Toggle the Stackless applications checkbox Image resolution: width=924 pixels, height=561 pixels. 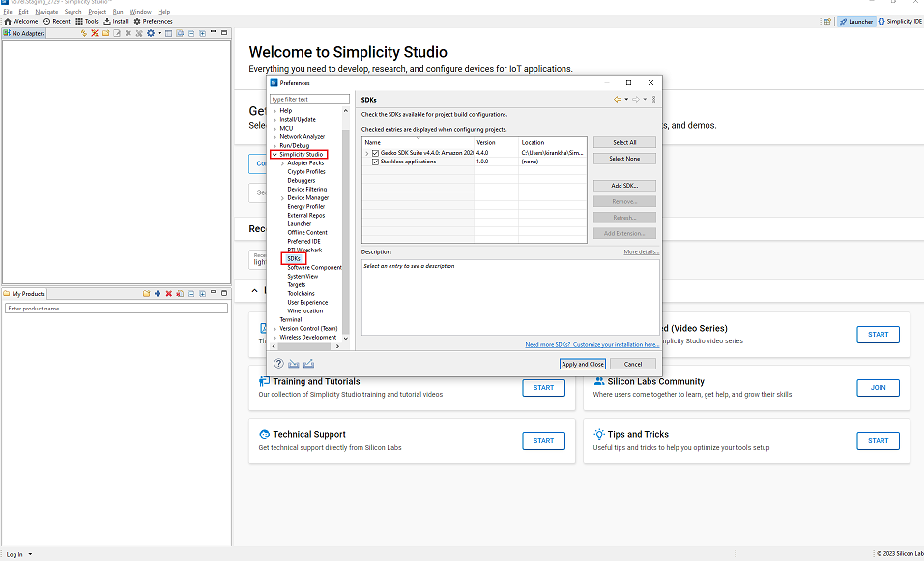(x=375, y=162)
